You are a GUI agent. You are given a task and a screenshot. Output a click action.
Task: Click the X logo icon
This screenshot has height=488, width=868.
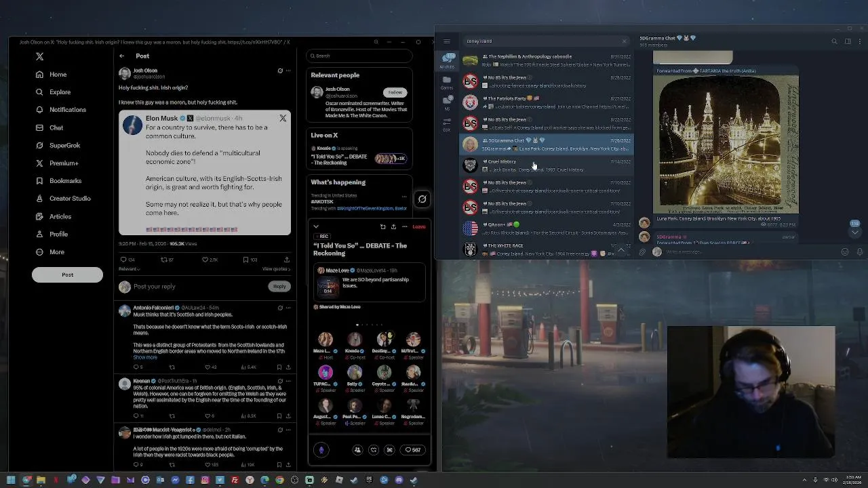[39, 57]
